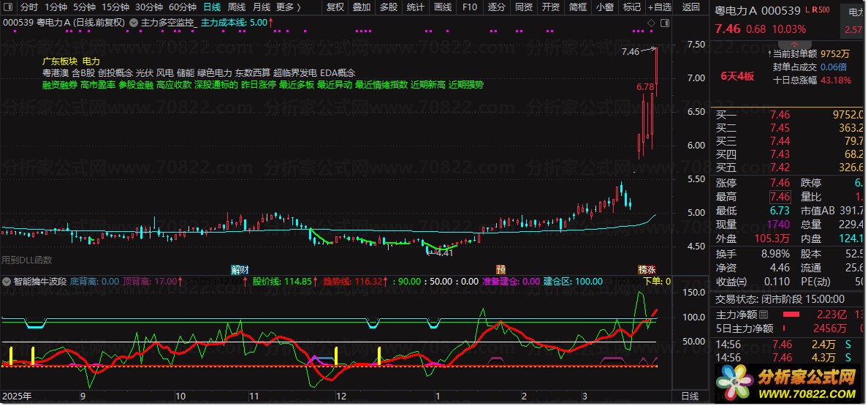Image resolution: width=868 pixels, height=406 pixels.
Task: Select the 60分钟 timeframe tab
Action: [183, 7]
